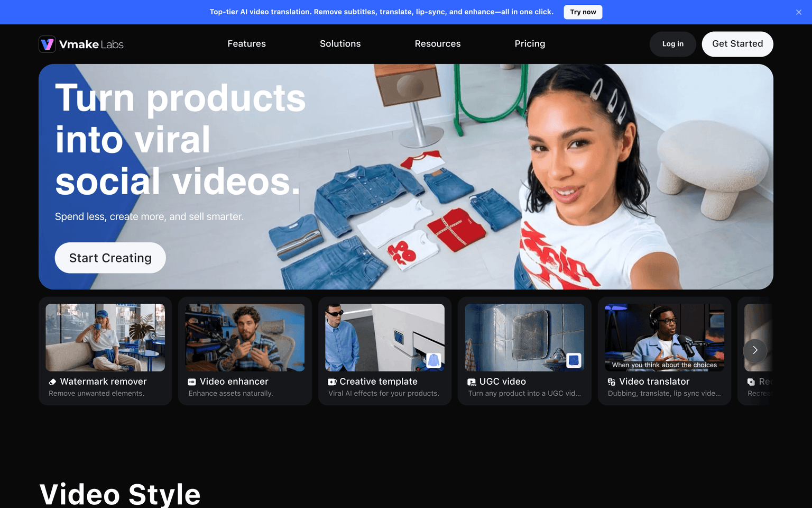The image size is (812, 508).
Task: Open the Resources menu
Action: tap(438, 44)
